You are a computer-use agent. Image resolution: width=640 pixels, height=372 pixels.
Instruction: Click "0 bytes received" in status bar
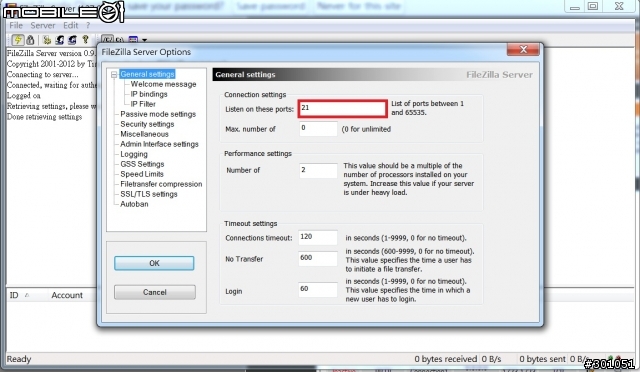[445, 359]
